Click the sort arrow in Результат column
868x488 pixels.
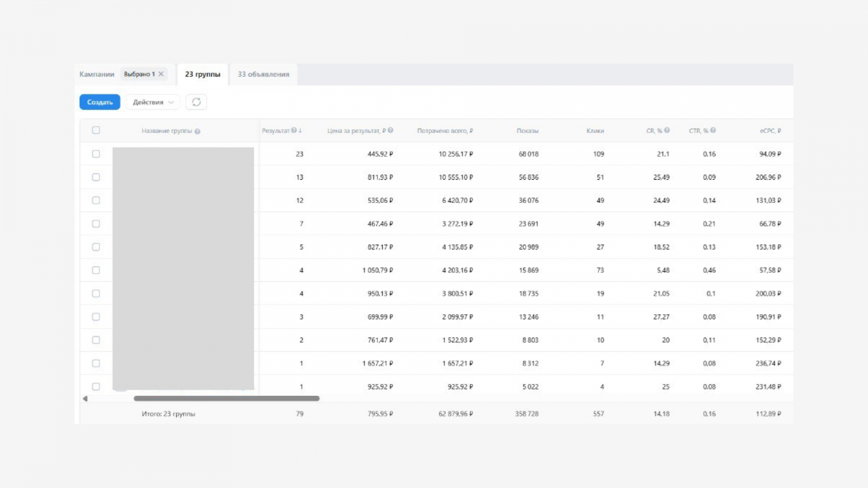(x=300, y=131)
